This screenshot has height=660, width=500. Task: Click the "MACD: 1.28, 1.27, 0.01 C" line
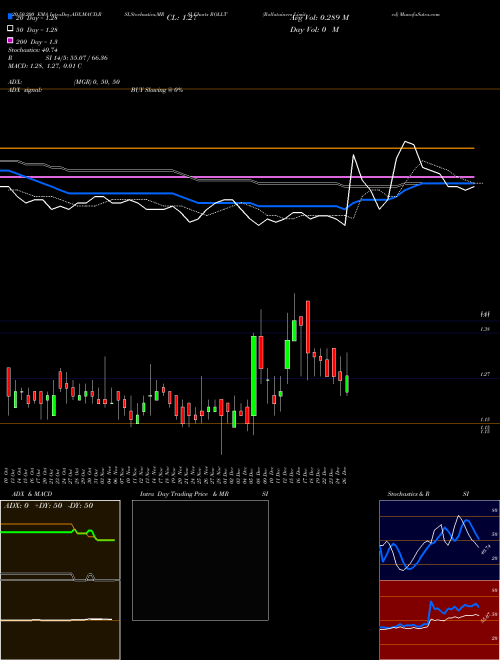click(x=45, y=66)
